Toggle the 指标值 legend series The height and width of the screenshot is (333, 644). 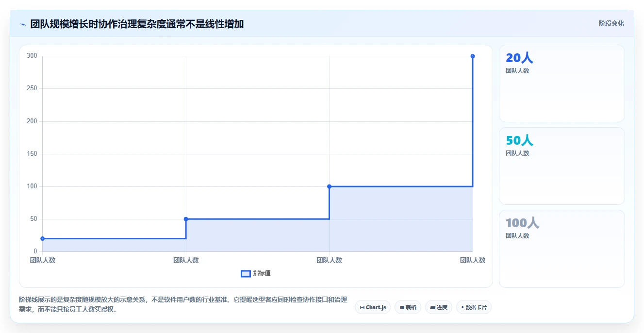click(256, 273)
